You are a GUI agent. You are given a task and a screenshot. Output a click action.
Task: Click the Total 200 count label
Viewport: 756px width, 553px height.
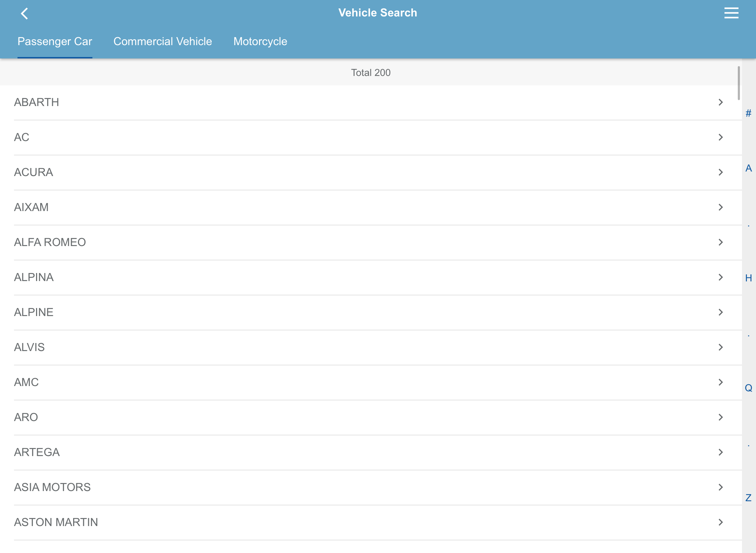371,72
